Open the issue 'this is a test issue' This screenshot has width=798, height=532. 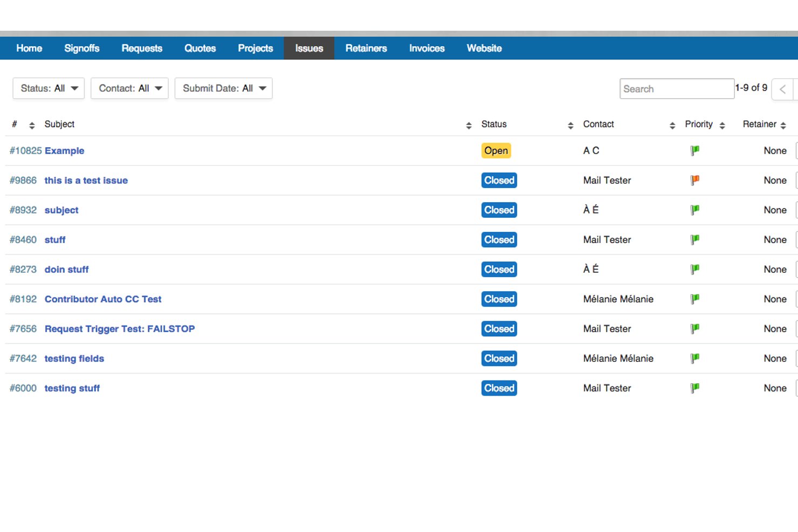pos(86,180)
